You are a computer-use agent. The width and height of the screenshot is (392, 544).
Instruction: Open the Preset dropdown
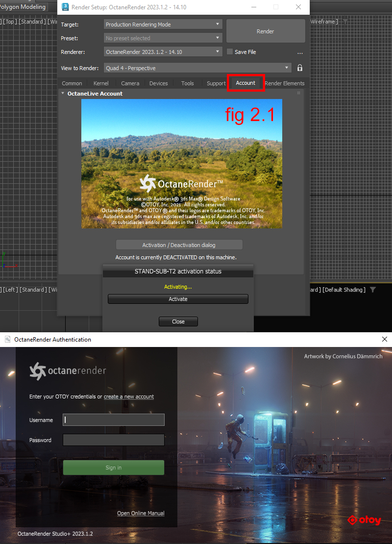click(163, 38)
